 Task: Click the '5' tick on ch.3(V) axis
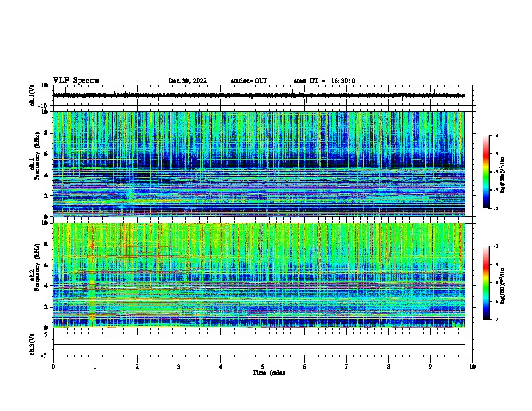coord(46,334)
